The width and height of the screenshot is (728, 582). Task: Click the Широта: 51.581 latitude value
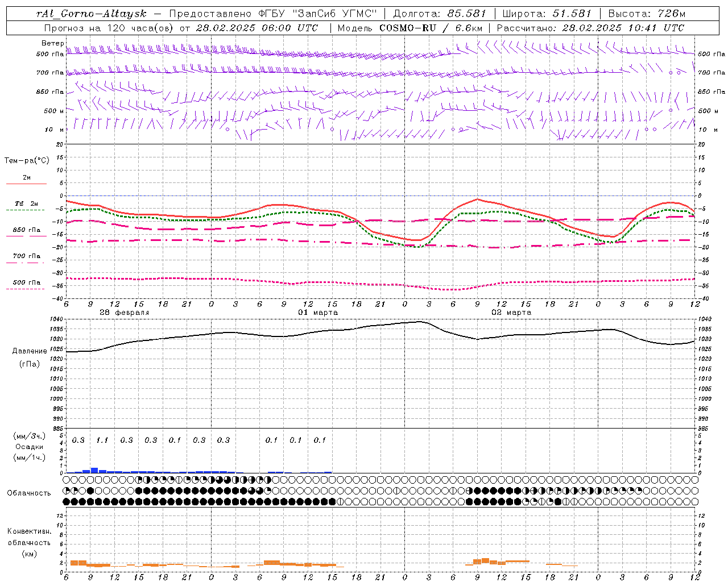[x=547, y=14]
